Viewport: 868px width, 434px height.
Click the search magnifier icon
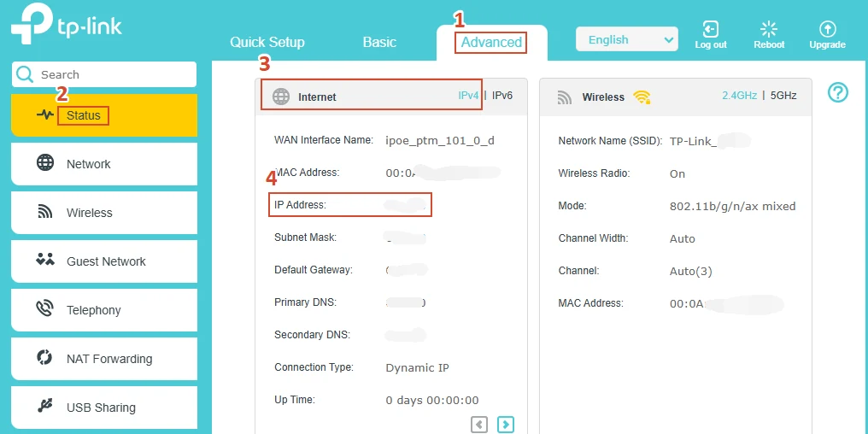point(25,74)
